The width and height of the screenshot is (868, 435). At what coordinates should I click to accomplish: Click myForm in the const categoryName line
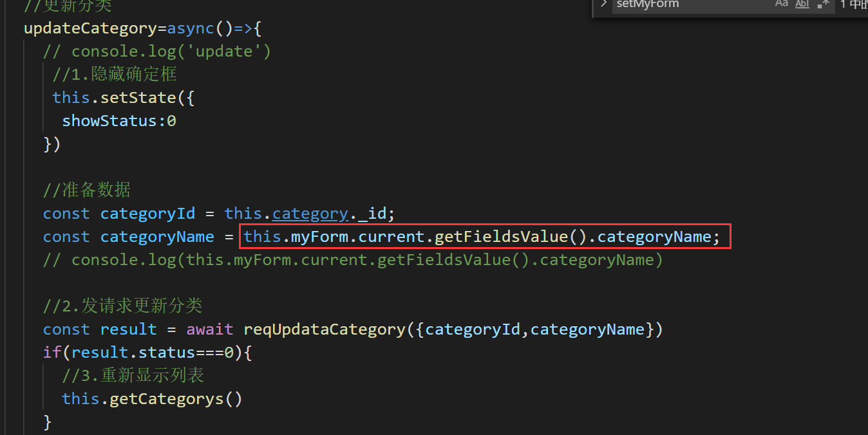pyautogui.click(x=320, y=236)
